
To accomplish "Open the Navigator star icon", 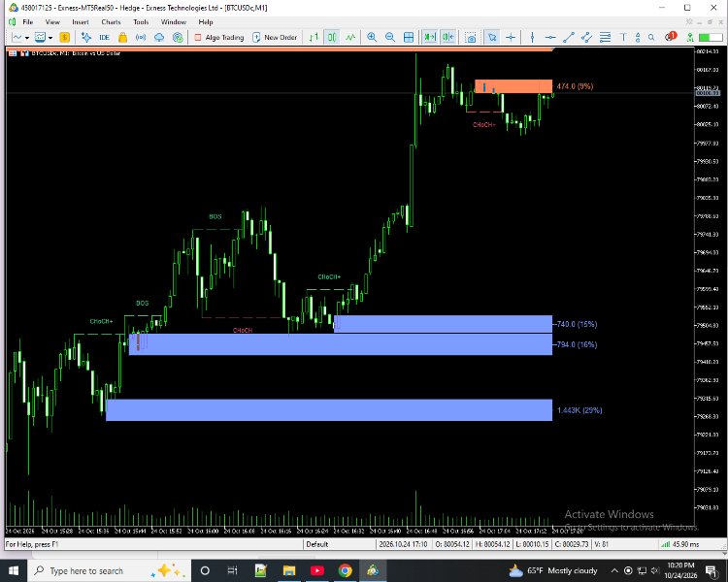I will [85, 38].
